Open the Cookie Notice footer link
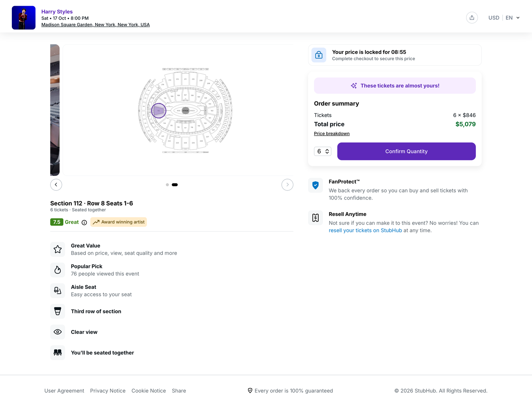The width and height of the screenshot is (532, 406). point(149,391)
